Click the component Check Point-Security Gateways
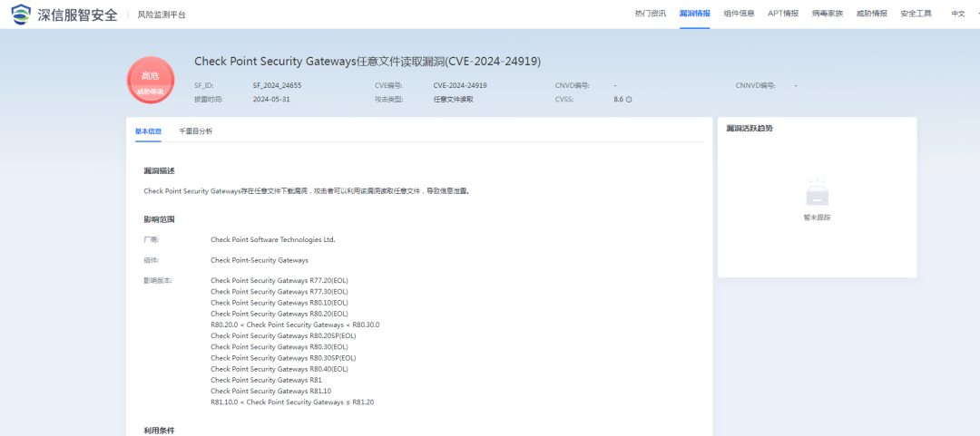The image size is (980, 436). pyautogui.click(x=260, y=260)
